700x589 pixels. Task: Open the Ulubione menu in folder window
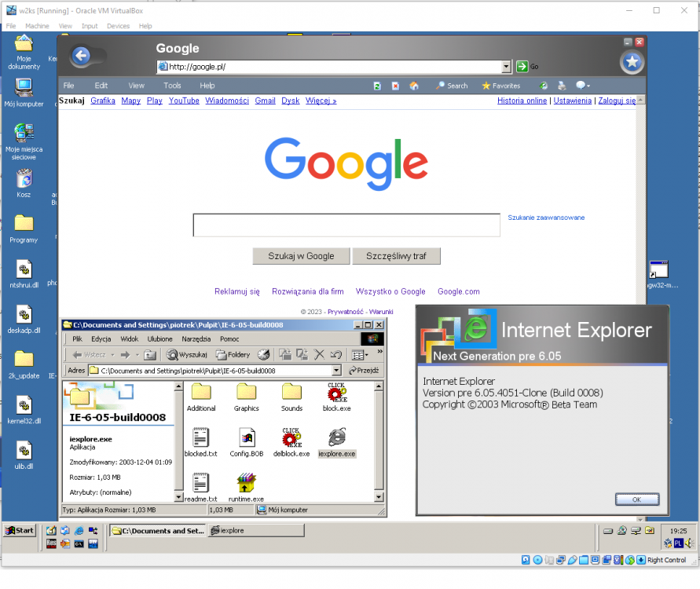click(159, 339)
